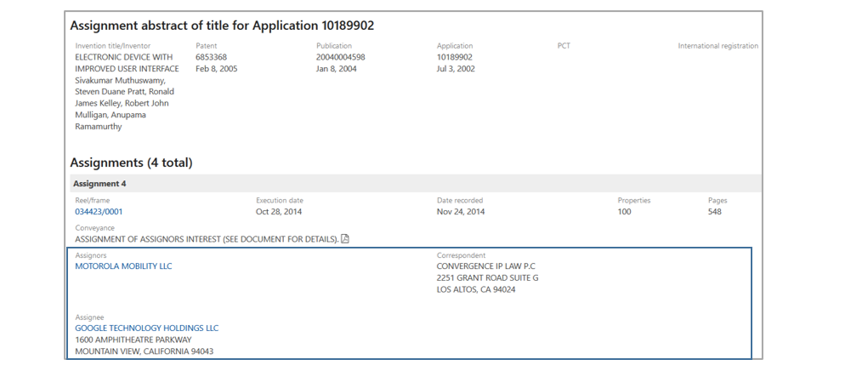Select the 'Assignments (4 total)' heading

[x=131, y=163]
